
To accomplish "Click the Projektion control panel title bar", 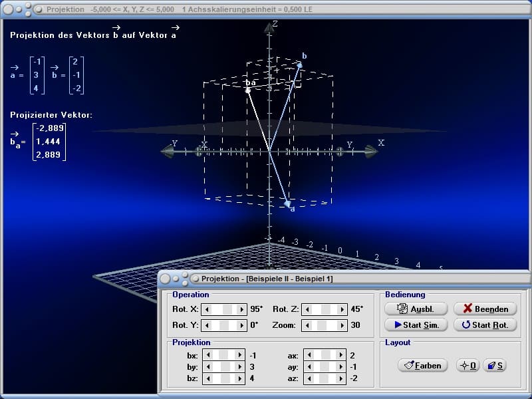I will [344, 279].
